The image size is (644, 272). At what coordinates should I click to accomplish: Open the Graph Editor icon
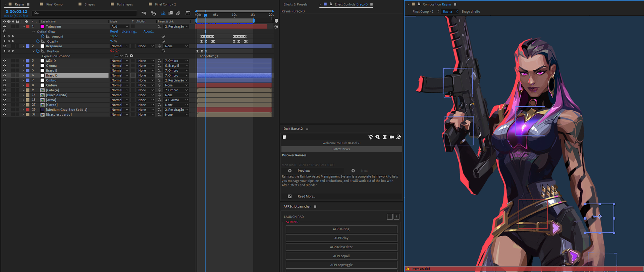(188, 13)
